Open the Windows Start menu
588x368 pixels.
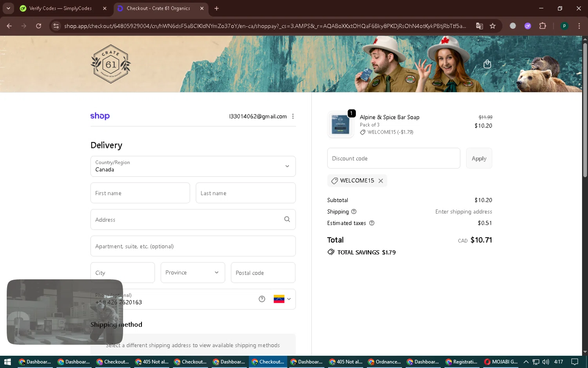[7, 362]
